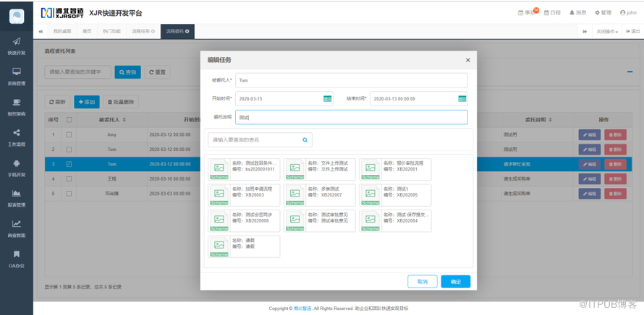Select the 报价审批流程 scheme card
The image size is (644, 315).
pyautogui.click(x=395, y=168)
